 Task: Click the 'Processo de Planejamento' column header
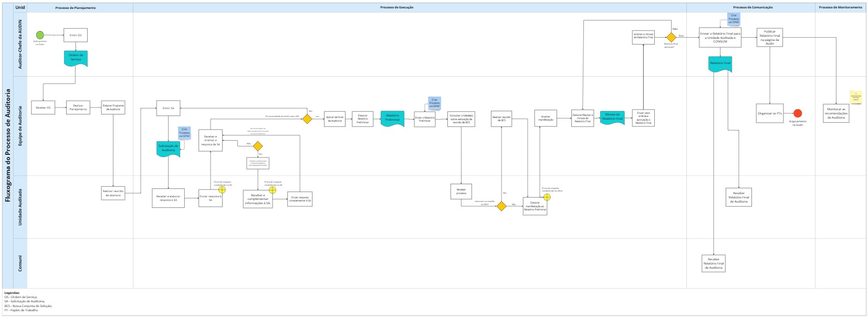point(76,7)
